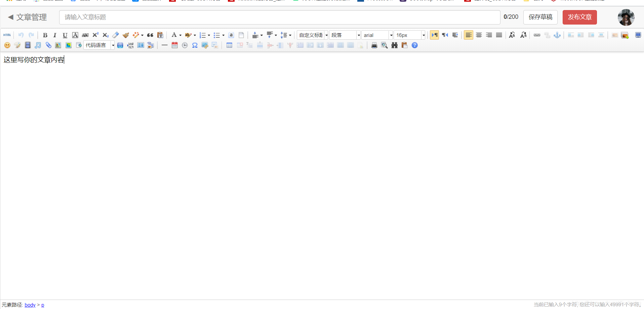The height and width of the screenshot is (309, 644).
Task: Toggle strikethrough text
Action: (x=85, y=35)
